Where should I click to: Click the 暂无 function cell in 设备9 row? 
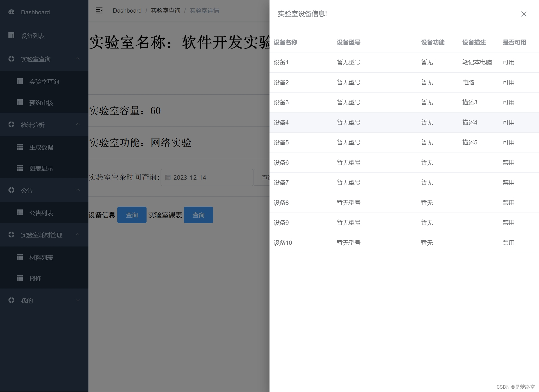click(427, 223)
